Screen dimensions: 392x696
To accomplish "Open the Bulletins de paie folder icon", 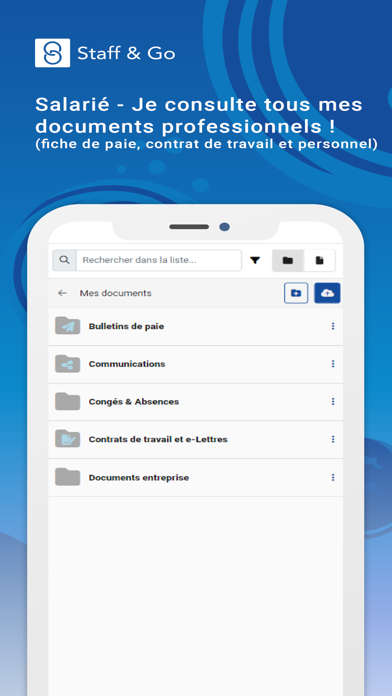I will 67,326.
